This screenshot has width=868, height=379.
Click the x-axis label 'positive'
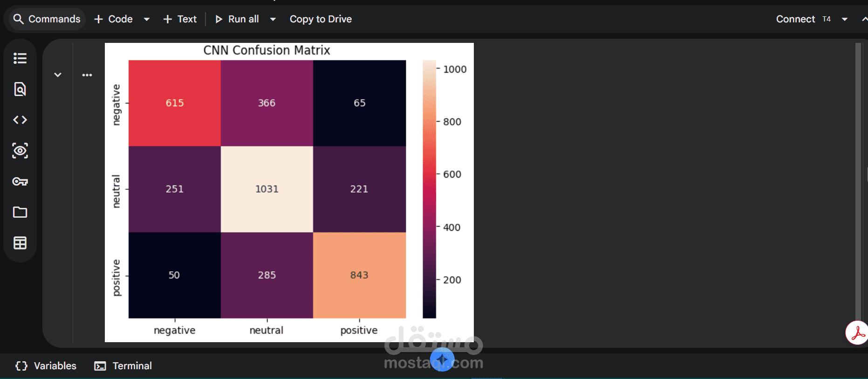[x=359, y=331]
